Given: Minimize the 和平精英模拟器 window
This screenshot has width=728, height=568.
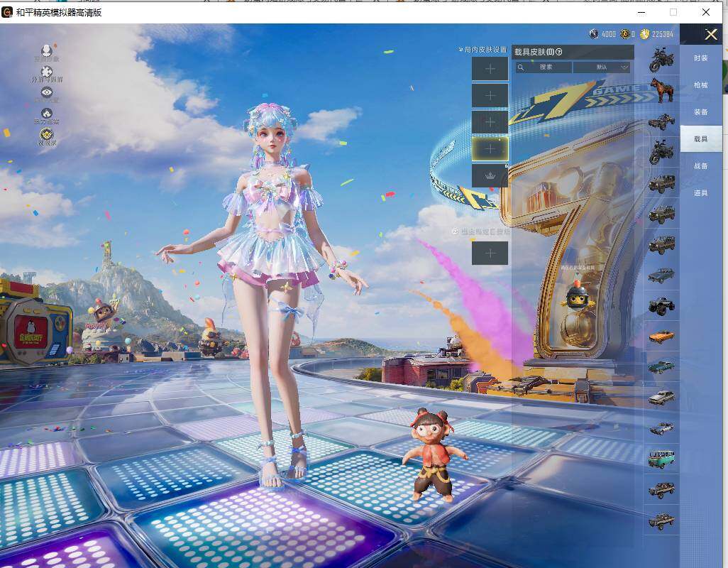Looking at the screenshot, I should click(x=641, y=13).
